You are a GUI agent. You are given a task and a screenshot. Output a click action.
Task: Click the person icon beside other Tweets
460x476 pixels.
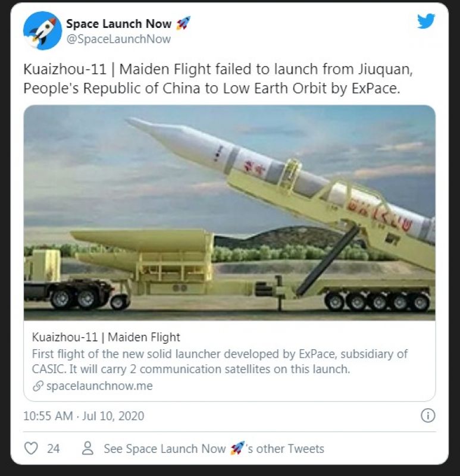(87, 449)
